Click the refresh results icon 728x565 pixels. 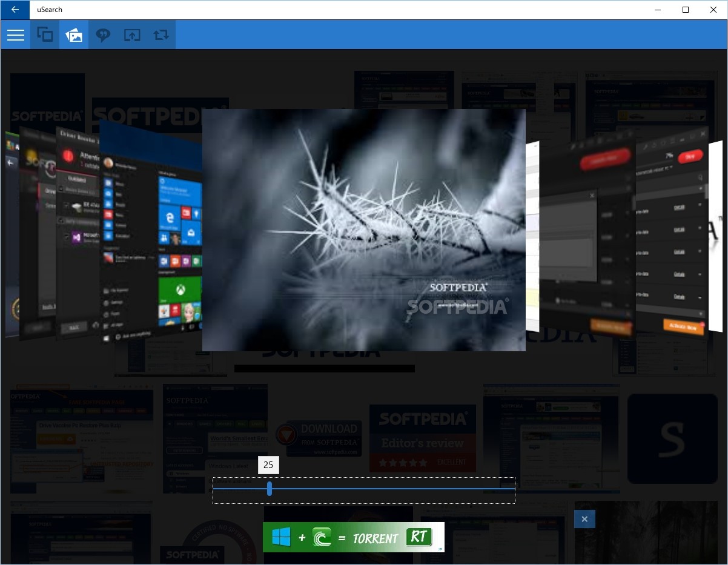pyautogui.click(x=160, y=35)
